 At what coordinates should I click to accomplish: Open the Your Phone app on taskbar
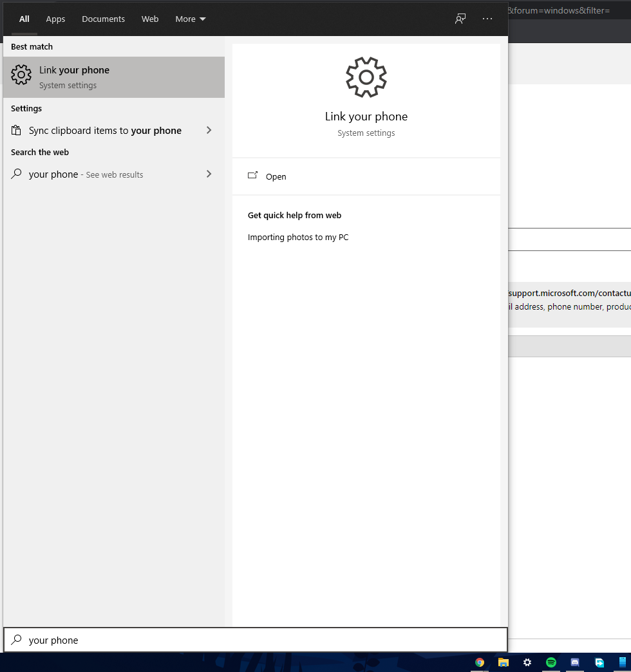pyautogui.click(x=623, y=662)
